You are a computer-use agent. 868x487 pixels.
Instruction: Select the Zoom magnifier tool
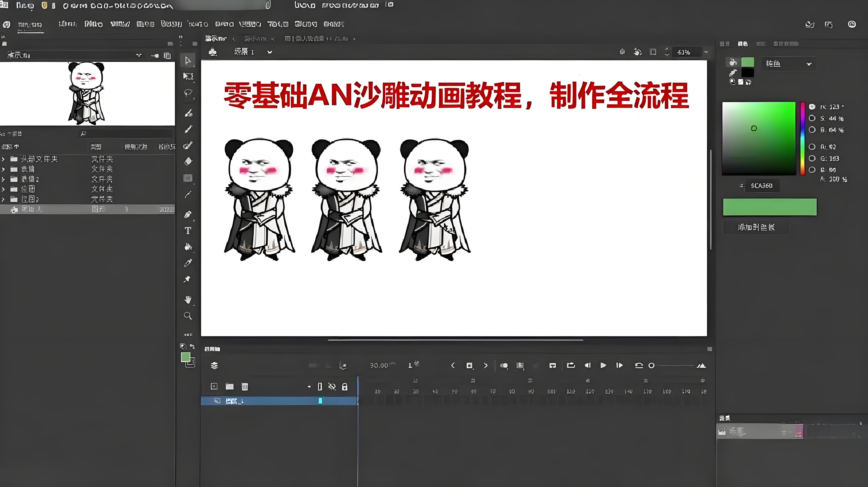(x=188, y=316)
